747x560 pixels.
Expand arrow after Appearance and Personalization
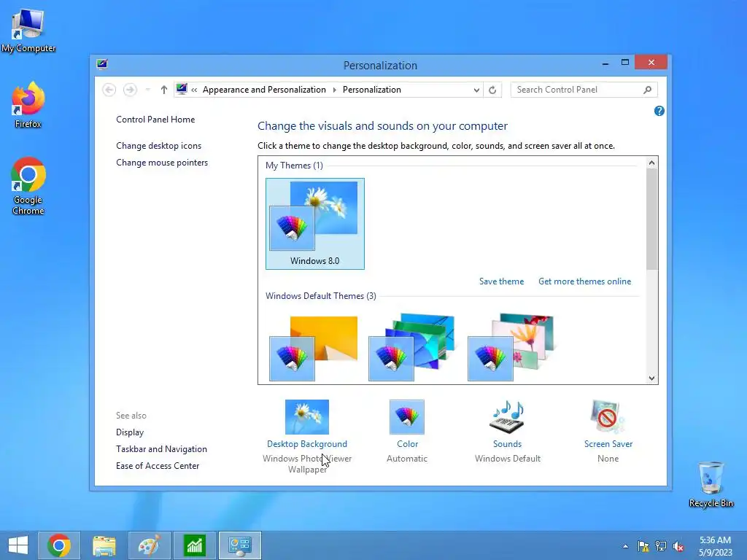334,90
